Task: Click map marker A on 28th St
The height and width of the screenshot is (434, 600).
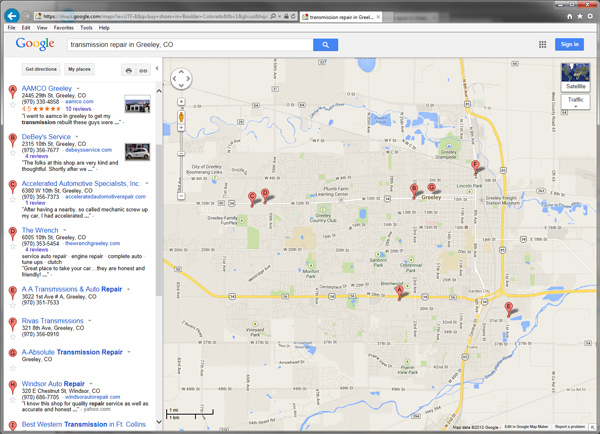Action: (399, 293)
